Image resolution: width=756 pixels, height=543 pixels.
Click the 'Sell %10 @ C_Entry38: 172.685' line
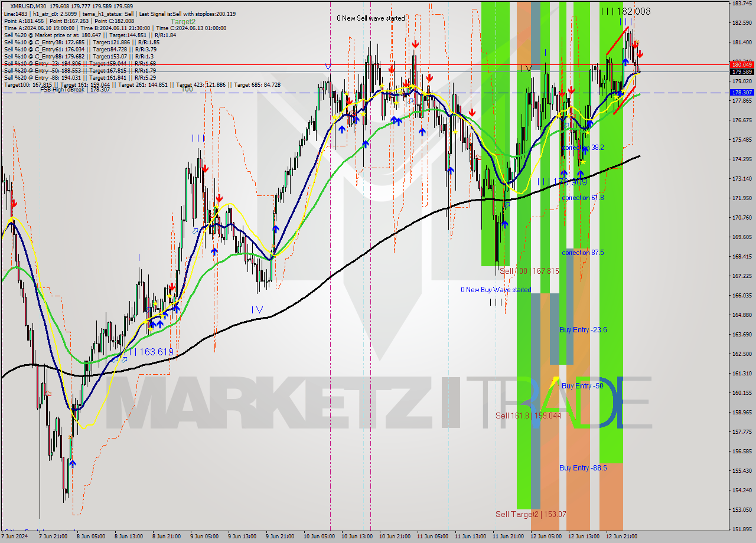82,42
